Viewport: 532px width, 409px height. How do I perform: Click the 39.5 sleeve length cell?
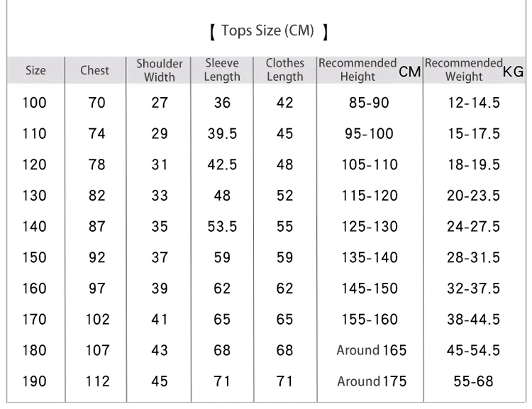(222, 134)
